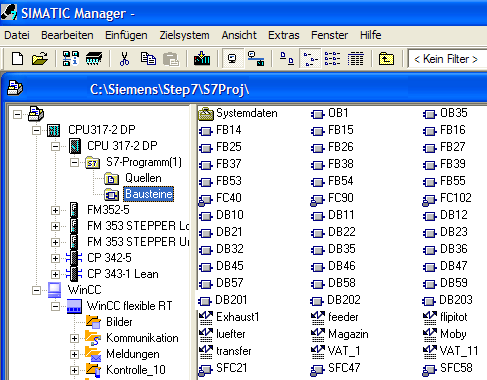Click the transfer variable table name
The width and height of the screenshot is (487, 380).
[x=234, y=351]
